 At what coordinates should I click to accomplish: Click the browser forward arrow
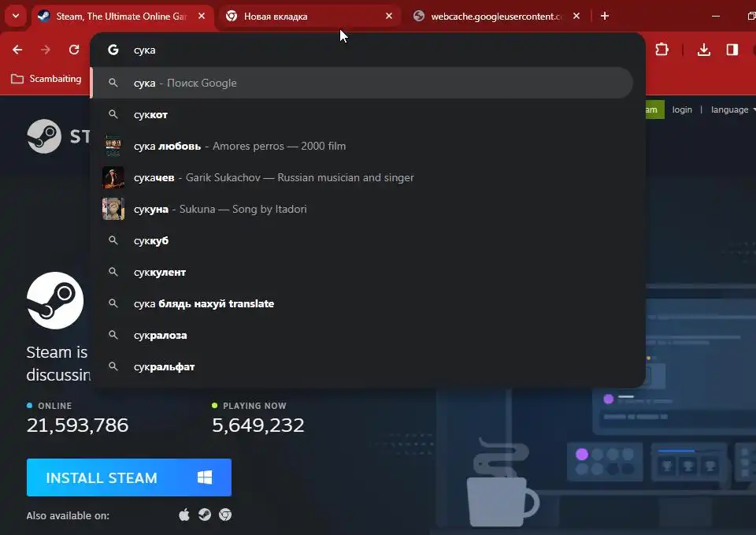pyautogui.click(x=46, y=50)
